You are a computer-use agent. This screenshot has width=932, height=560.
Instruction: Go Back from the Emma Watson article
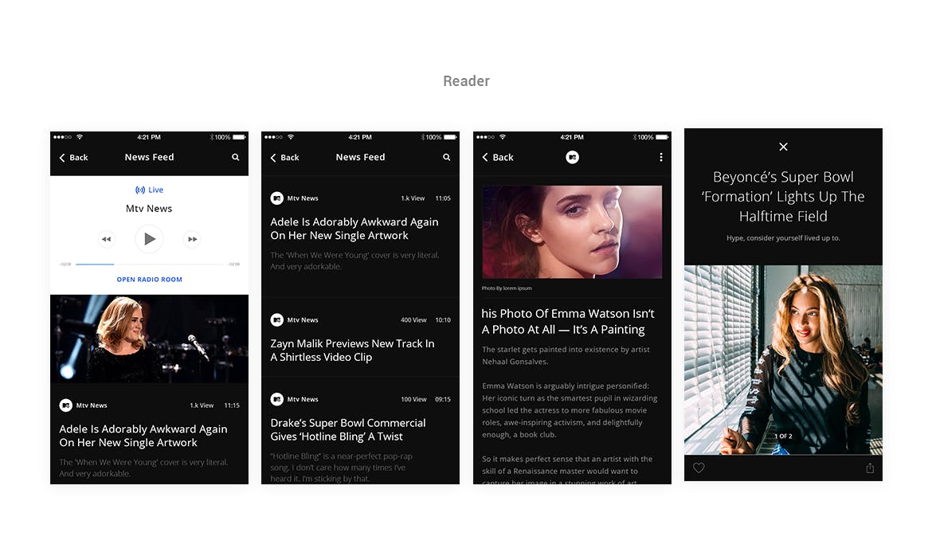click(x=498, y=158)
